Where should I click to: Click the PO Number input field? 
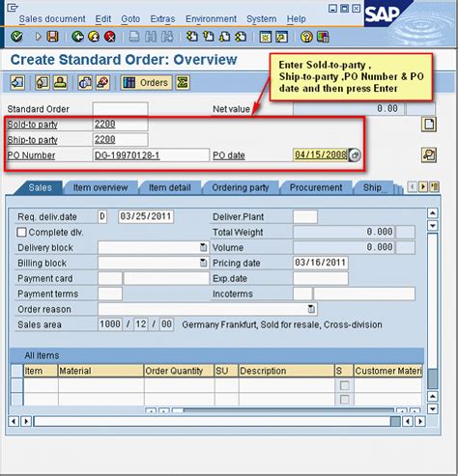pyautogui.click(x=151, y=155)
